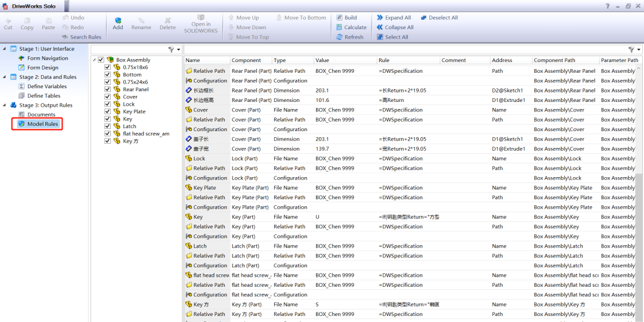This screenshot has height=322, width=644.
Task: Click Expand All
Action: pyautogui.click(x=394, y=18)
